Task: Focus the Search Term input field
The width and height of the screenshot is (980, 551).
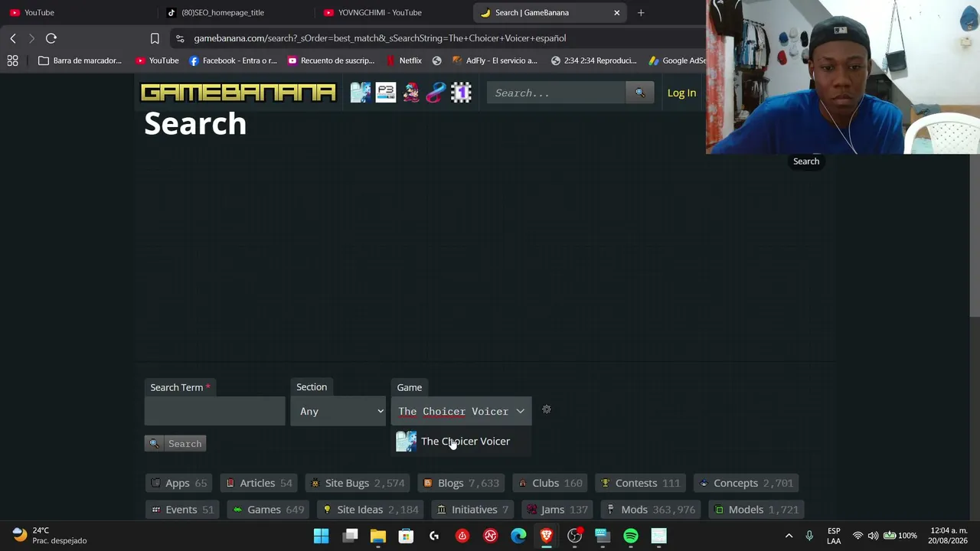Action: [214, 412]
